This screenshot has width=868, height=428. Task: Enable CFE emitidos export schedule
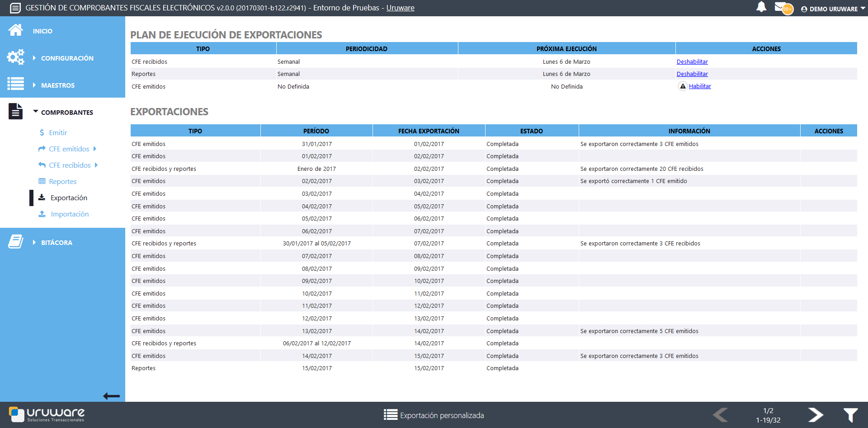(x=699, y=86)
